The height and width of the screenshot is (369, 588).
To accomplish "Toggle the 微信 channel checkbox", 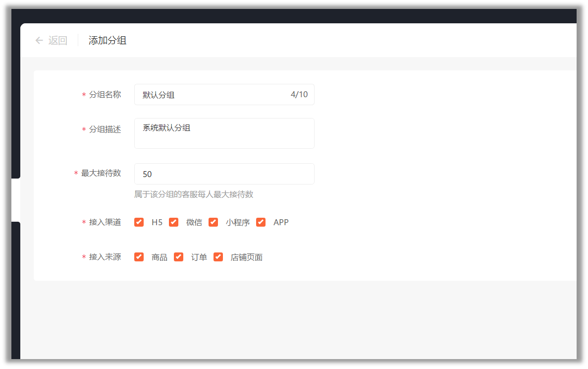I will [173, 222].
